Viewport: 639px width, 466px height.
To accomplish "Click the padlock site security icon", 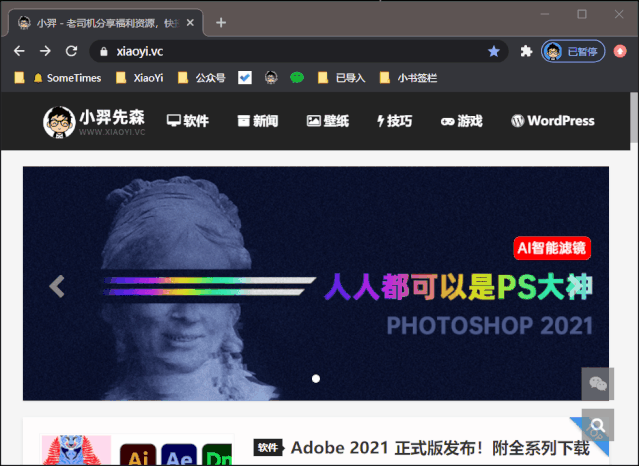I will click(x=104, y=51).
